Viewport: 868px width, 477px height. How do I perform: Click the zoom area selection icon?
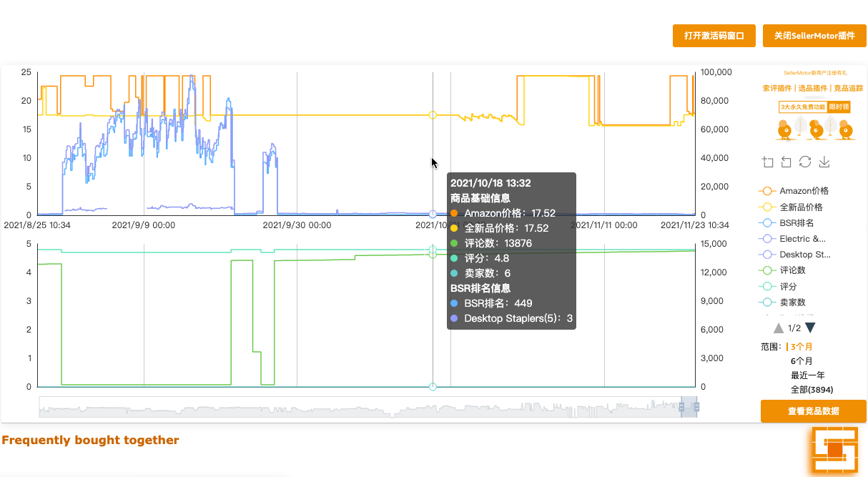pyautogui.click(x=768, y=162)
